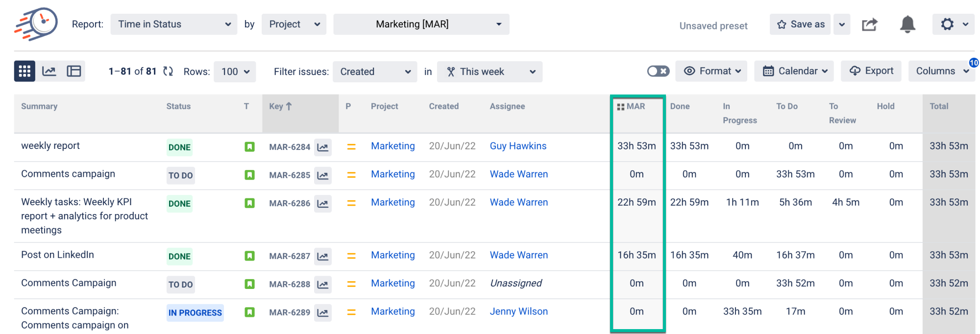Open chart for MAR-6286
980x334 pixels.
click(x=323, y=203)
